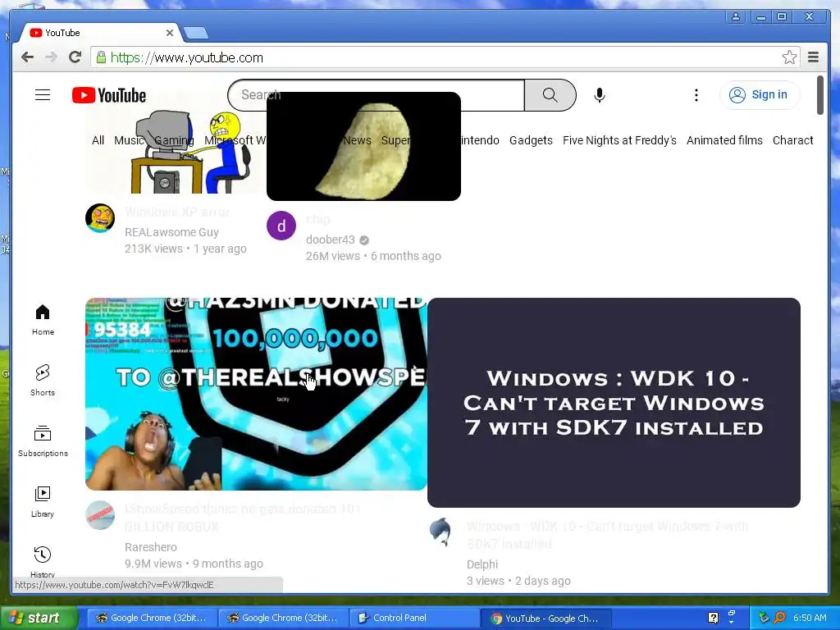Viewport: 840px width, 630px height.
Task: Switch to YouTube - Google Chrome taskbar item
Action: [546, 618]
